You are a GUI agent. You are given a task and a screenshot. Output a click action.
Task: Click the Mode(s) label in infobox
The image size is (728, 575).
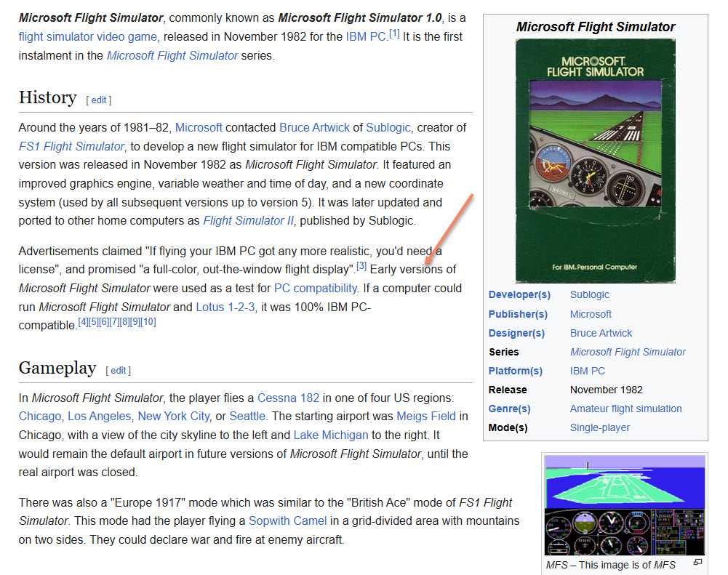click(508, 428)
